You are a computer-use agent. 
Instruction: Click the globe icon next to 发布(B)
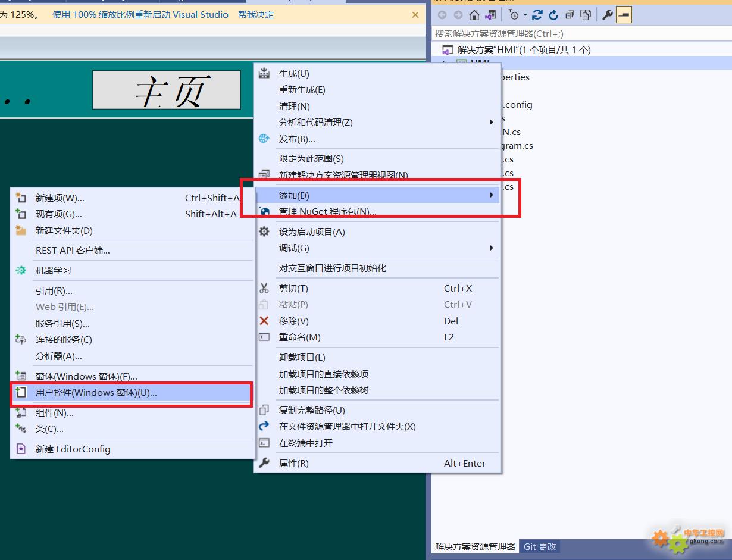(264, 139)
